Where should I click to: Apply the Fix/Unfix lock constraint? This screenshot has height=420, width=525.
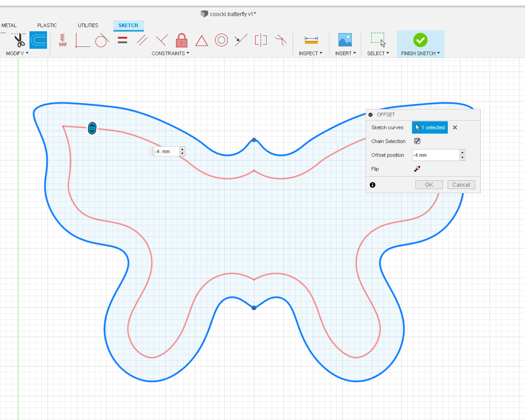tap(181, 40)
